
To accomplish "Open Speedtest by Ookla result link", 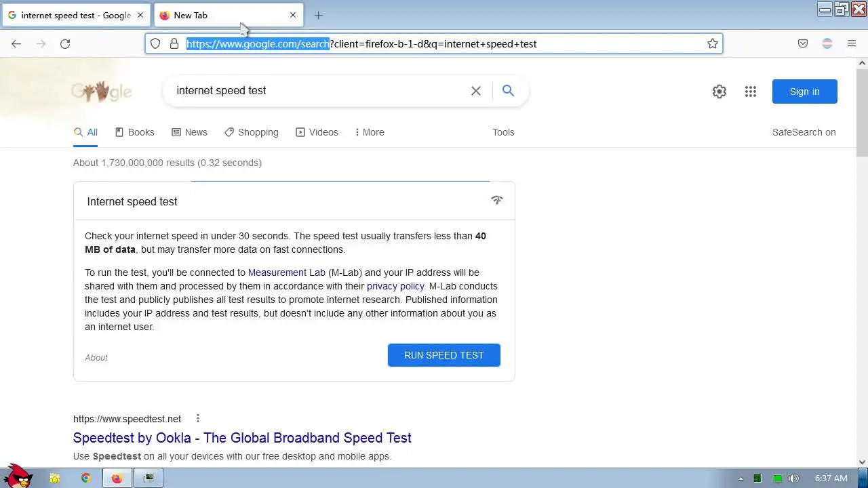I will pyautogui.click(x=242, y=438).
